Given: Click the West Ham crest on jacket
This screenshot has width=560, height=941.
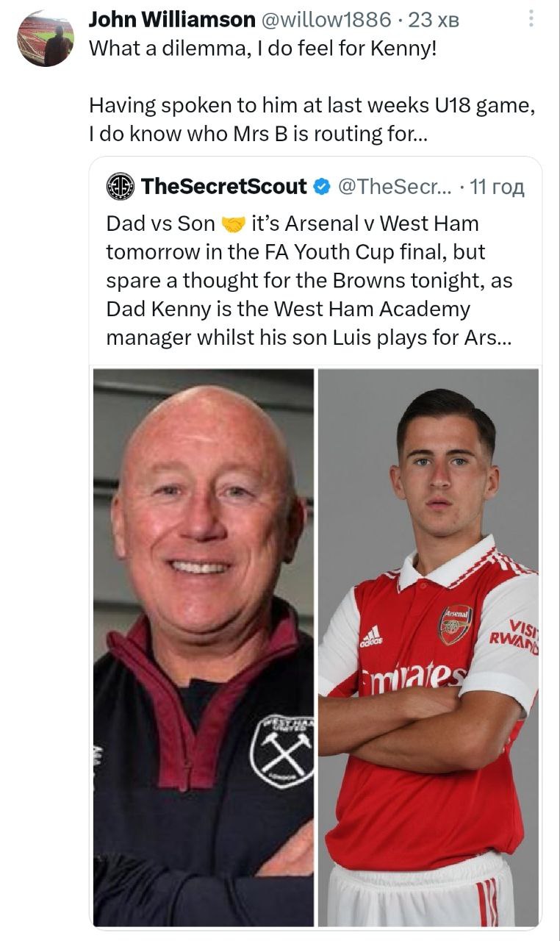Looking at the screenshot, I should 282,749.
